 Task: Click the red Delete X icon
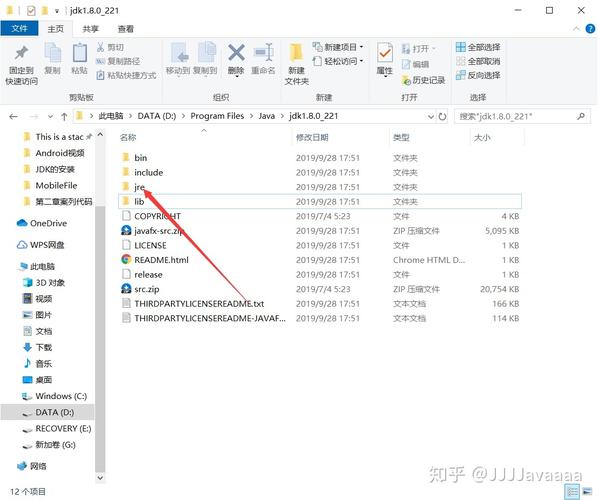click(x=236, y=53)
